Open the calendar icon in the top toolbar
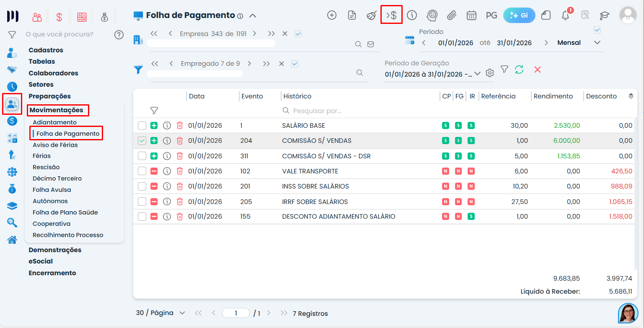The width and height of the screenshot is (644, 328). coord(472,15)
